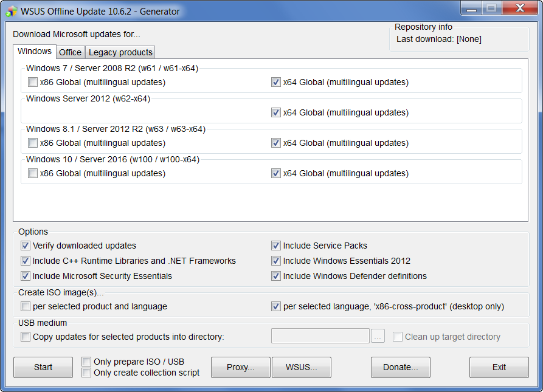Open the Legacy products tab
The image size is (543, 392).
click(x=120, y=52)
